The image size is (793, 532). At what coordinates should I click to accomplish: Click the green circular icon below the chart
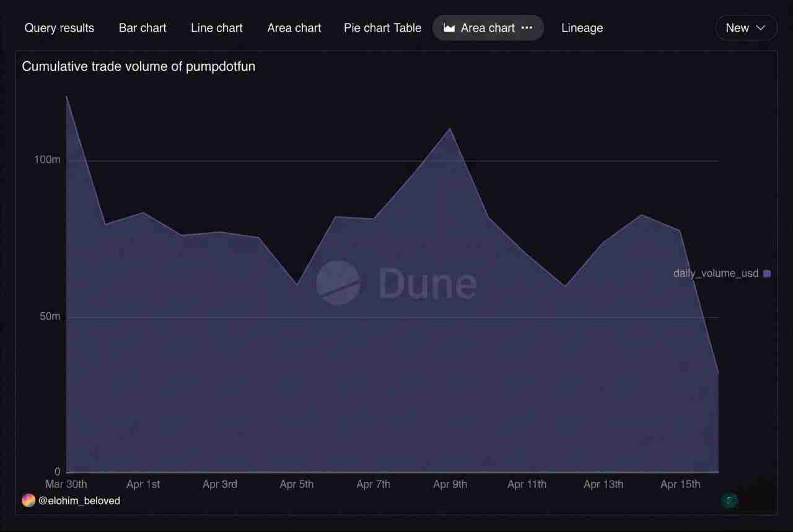[729, 500]
